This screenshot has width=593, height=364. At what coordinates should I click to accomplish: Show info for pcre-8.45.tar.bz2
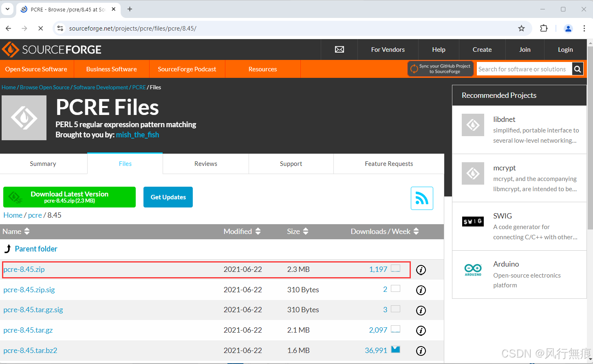[x=421, y=351]
